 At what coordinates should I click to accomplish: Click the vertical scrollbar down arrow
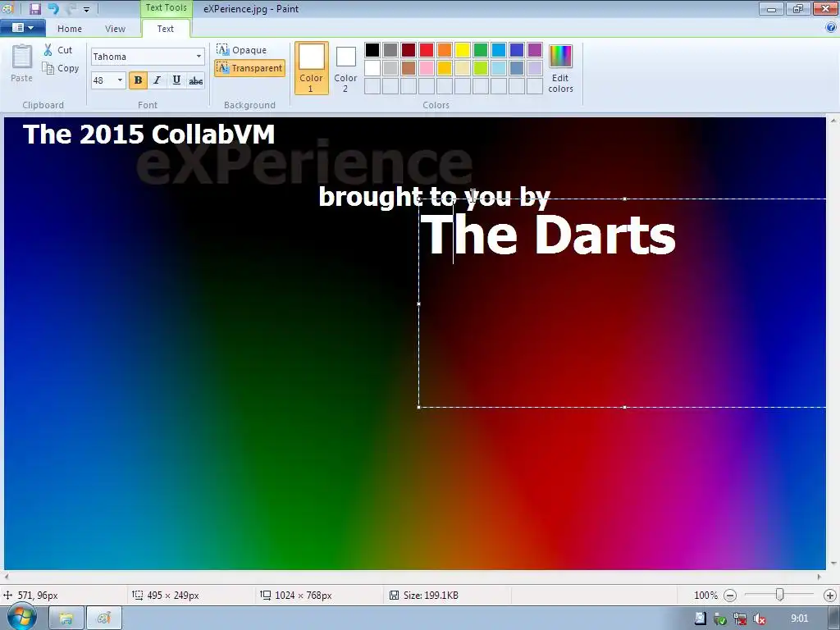833,564
